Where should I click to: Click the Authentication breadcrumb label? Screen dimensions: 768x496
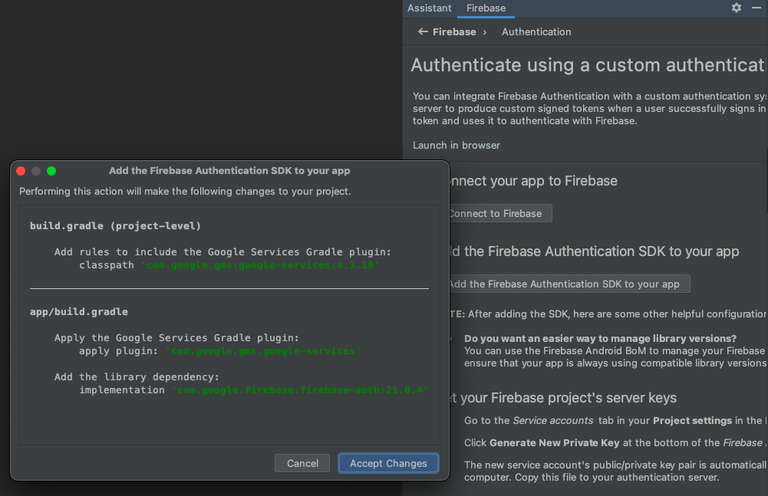[536, 32]
